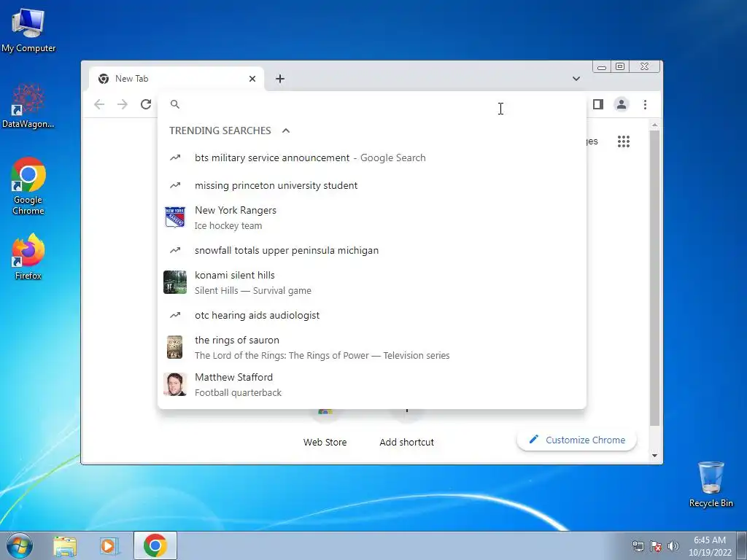The height and width of the screenshot is (560, 747).
Task: Click the scrollbar up arrow
Action: [x=654, y=125]
